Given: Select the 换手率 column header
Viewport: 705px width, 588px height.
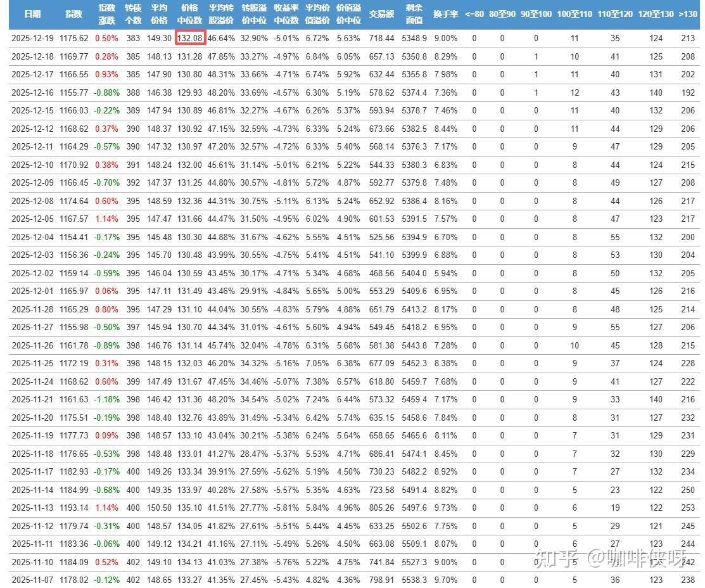Looking at the screenshot, I should click(x=446, y=14).
